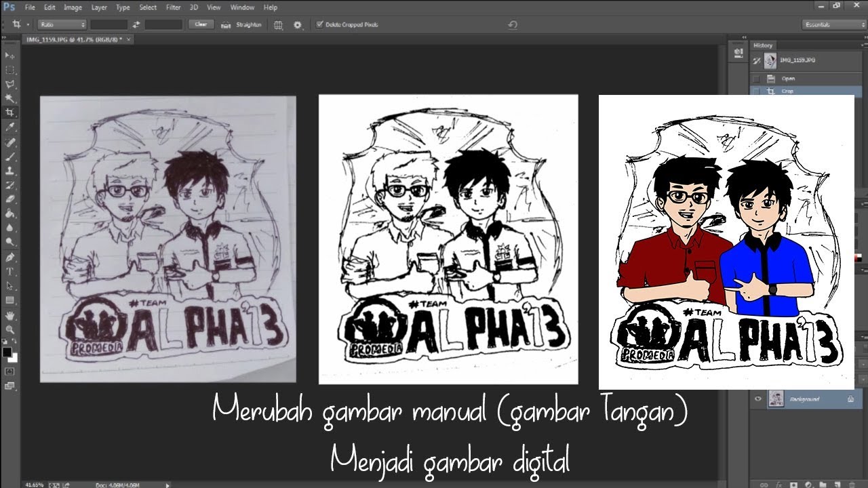The height and width of the screenshot is (488, 868).
Task: Click the crop width input field
Action: tap(109, 24)
